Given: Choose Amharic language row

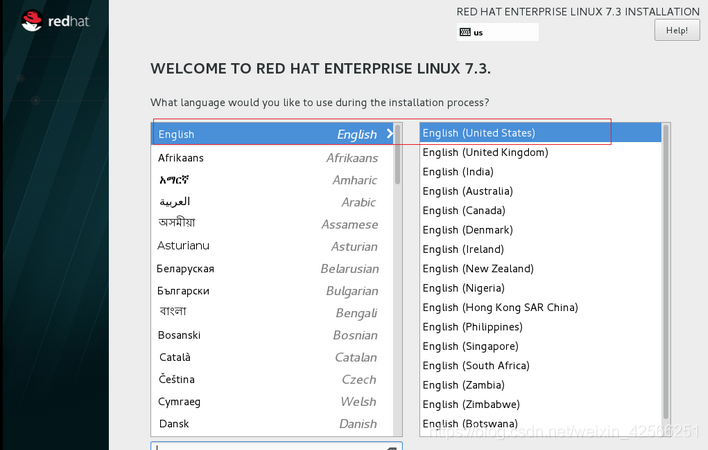Looking at the screenshot, I should coord(273,180).
